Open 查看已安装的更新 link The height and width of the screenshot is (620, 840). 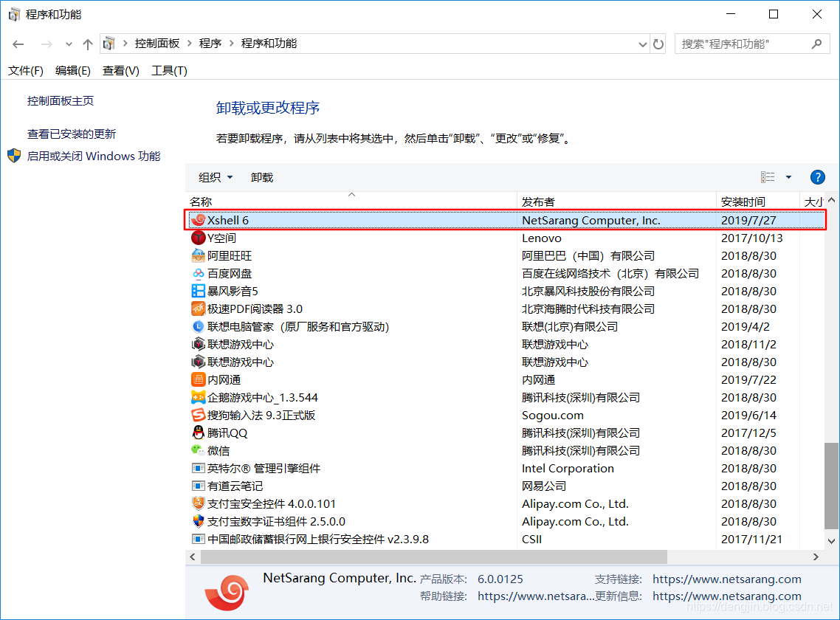[72, 134]
